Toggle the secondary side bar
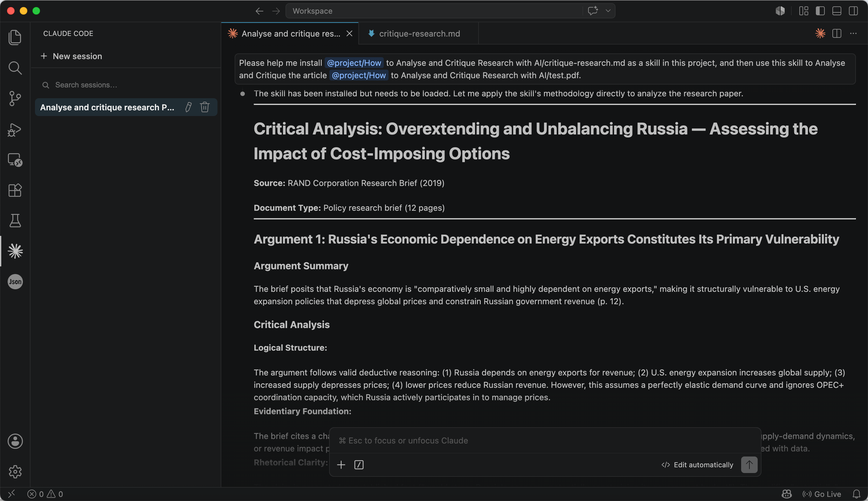Image resolution: width=868 pixels, height=501 pixels. point(853,11)
